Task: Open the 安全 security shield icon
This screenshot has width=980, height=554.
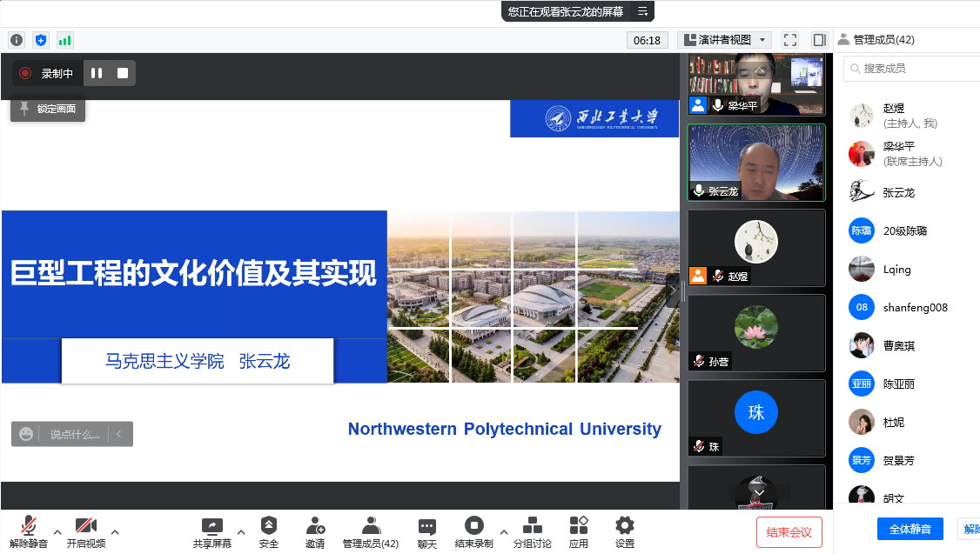Action: 269,526
